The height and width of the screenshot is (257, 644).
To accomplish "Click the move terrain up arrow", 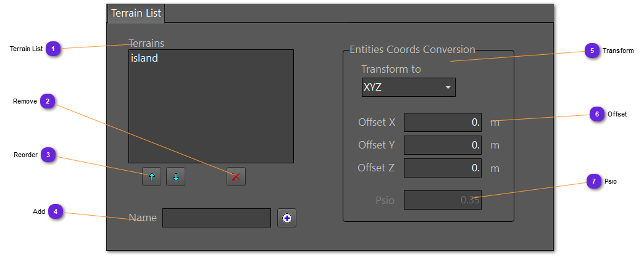I will coord(151,177).
